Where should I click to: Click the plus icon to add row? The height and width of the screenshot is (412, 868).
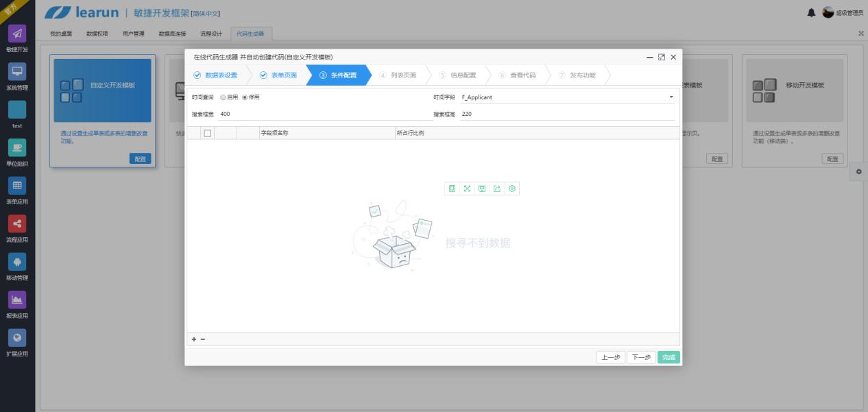pos(194,339)
